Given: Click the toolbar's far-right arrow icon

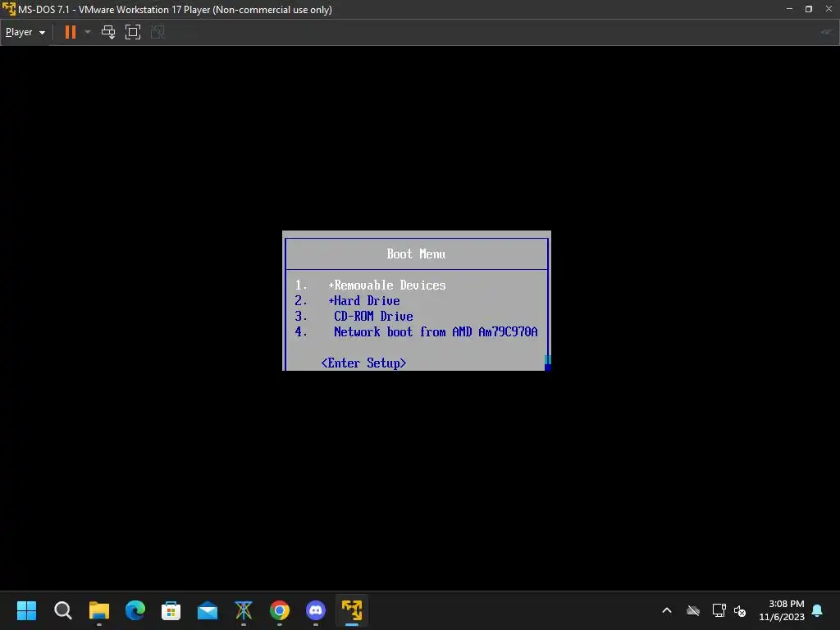Looking at the screenshot, I should (827, 32).
